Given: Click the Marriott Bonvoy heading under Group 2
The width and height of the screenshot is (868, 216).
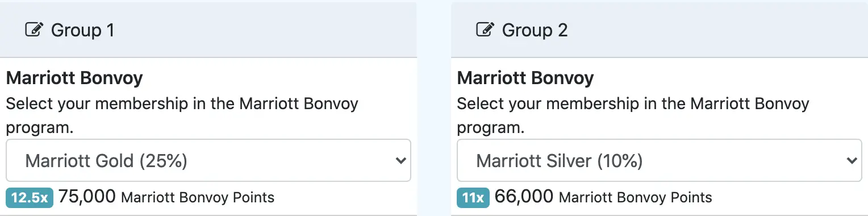Looking at the screenshot, I should [525, 78].
